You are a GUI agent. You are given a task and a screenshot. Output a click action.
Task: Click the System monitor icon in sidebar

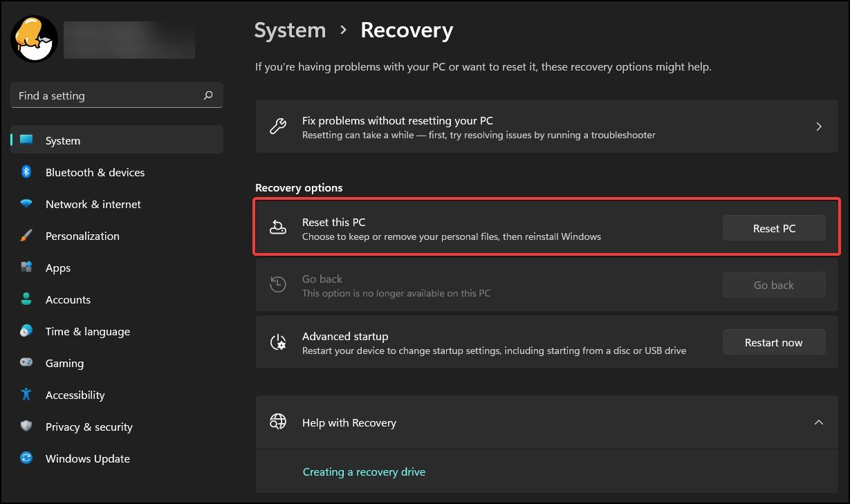26,140
